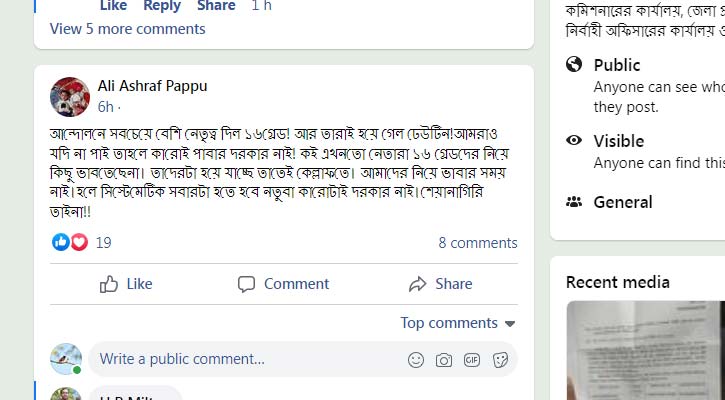
Task: Click the Like thumbs-up icon on Pappu's post
Action: pyautogui.click(x=109, y=284)
